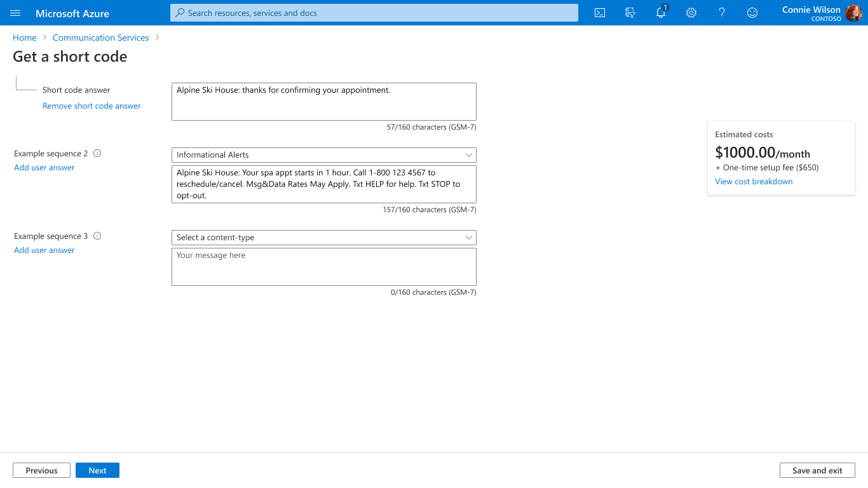Select Microsoft Azure home from the top bar
868x488 pixels.
pyautogui.click(x=72, y=13)
